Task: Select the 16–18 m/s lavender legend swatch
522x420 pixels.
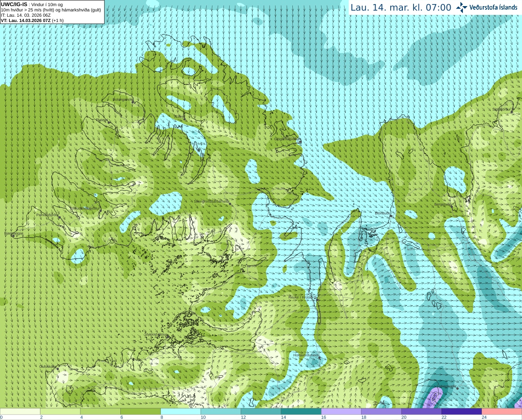Action: pos(341,411)
